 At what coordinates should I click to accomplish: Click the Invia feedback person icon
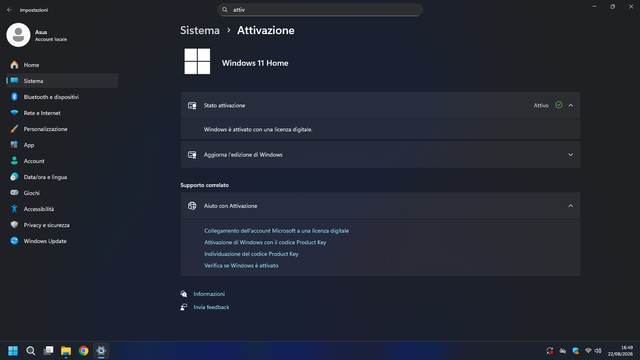point(184,307)
